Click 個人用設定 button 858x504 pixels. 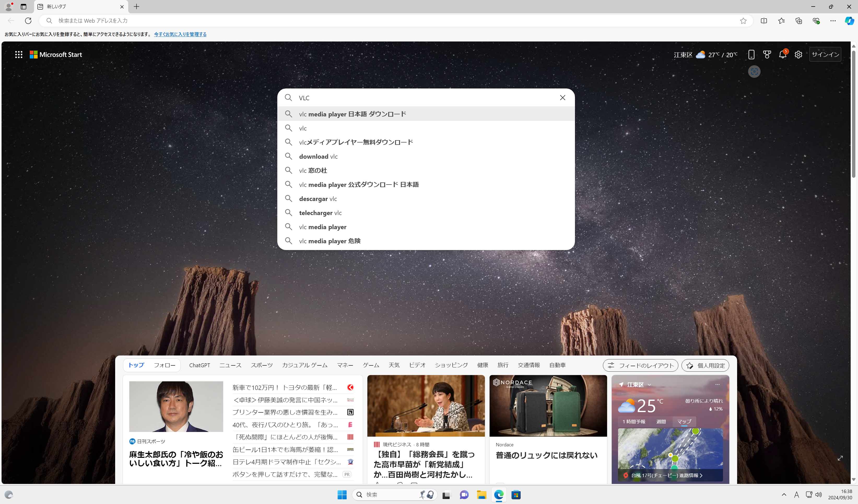[x=705, y=365]
